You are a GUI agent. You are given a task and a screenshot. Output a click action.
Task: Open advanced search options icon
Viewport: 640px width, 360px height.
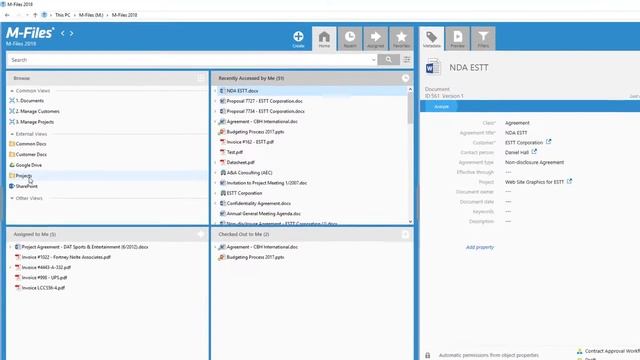[407, 60]
